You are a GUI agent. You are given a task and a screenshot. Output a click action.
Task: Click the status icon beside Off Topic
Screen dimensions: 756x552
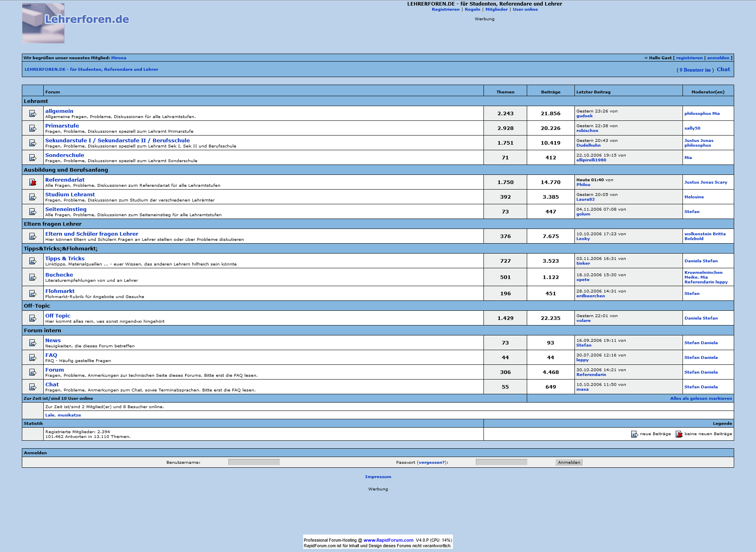pyautogui.click(x=33, y=318)
